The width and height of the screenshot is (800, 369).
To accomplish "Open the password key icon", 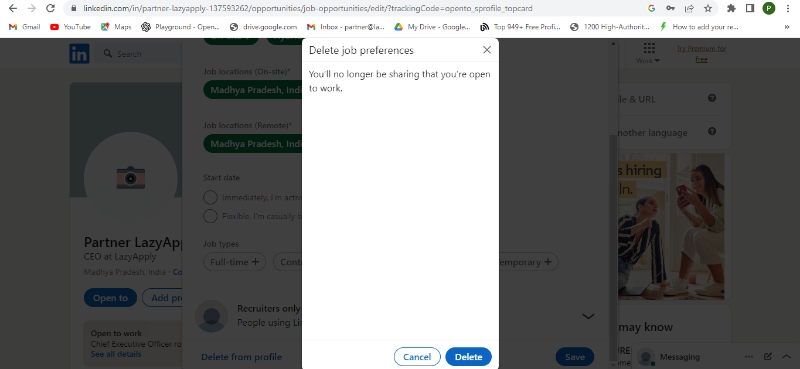I will (670, 8).
